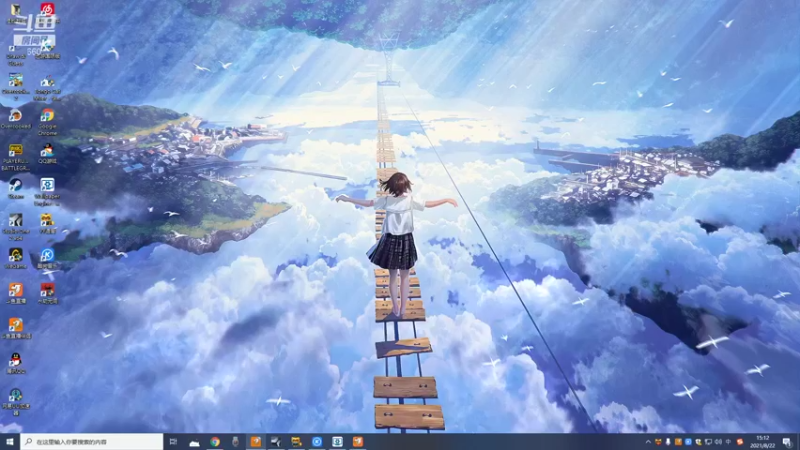Open the volume control in the tray
Viewport: 800px width, 450px height.
pyautogui.click(x=718, y=442)
